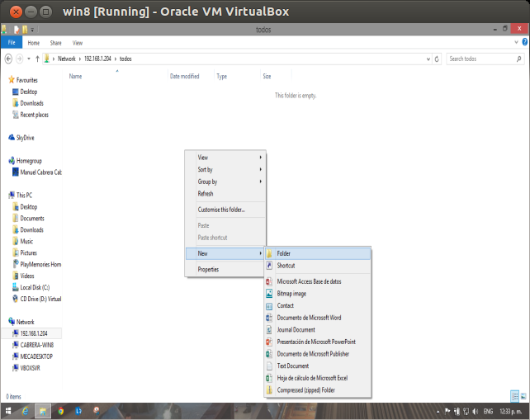The width and height of the screenshot is (530, 420).
Task: Create a new Journal Document
Action: coord(318,330)
